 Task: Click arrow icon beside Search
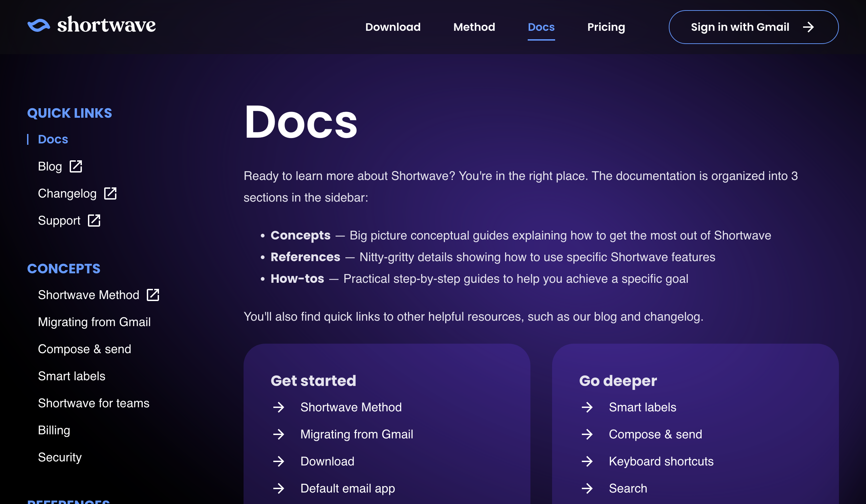(587, 488)
